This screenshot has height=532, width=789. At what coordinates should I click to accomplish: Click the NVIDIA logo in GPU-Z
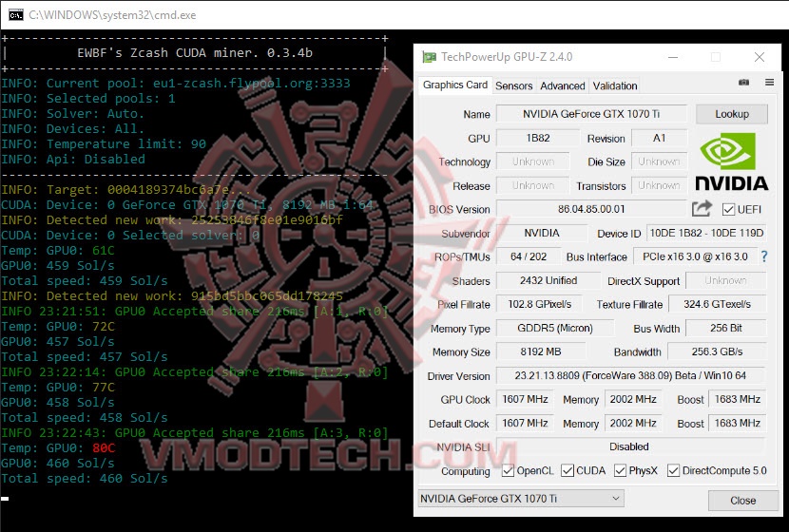coord(732,161)
